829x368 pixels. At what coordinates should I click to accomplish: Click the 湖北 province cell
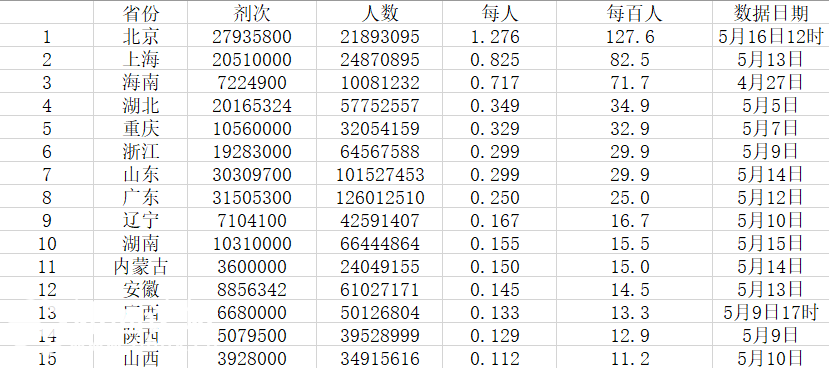pos(141,105)
